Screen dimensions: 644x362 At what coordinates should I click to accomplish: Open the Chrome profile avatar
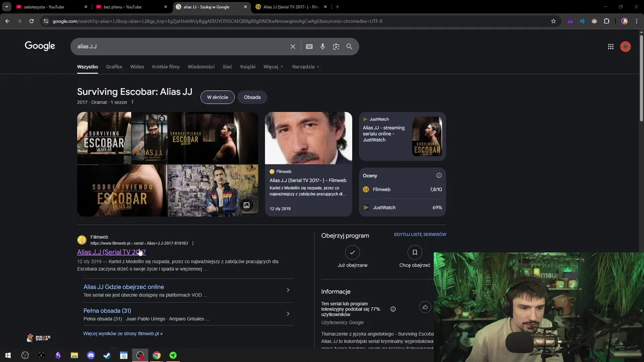(624, 21)
